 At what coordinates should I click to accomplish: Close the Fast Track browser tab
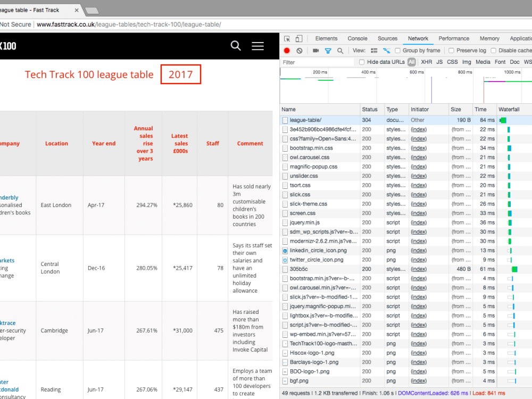click(x=77, y=10)
